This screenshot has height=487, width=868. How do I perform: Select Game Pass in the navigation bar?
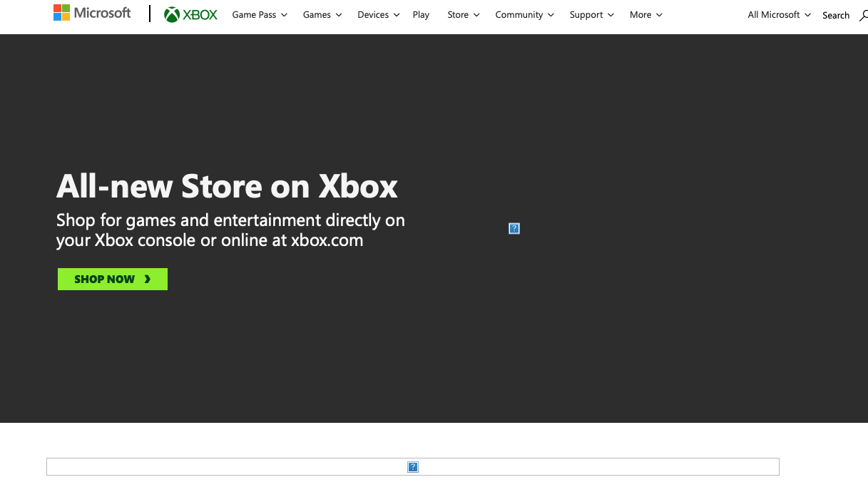pos(254,14)
